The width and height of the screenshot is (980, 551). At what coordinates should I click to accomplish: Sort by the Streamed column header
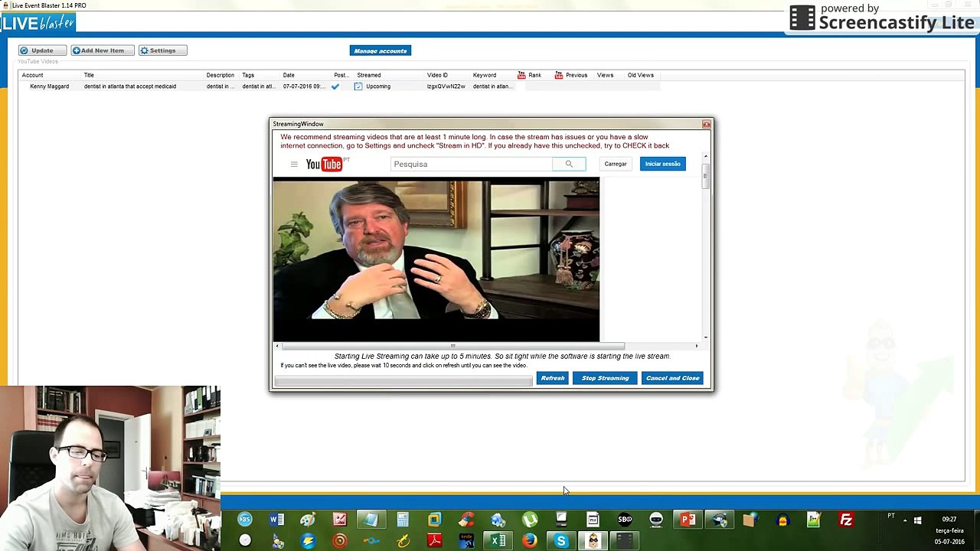point(368,75)
